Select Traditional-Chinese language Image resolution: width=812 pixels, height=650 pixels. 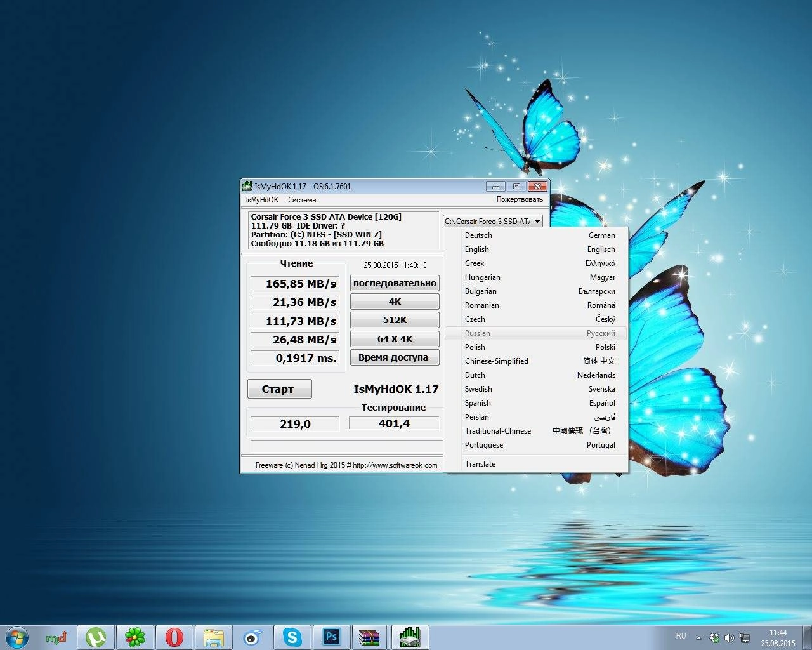coord(535,431)
